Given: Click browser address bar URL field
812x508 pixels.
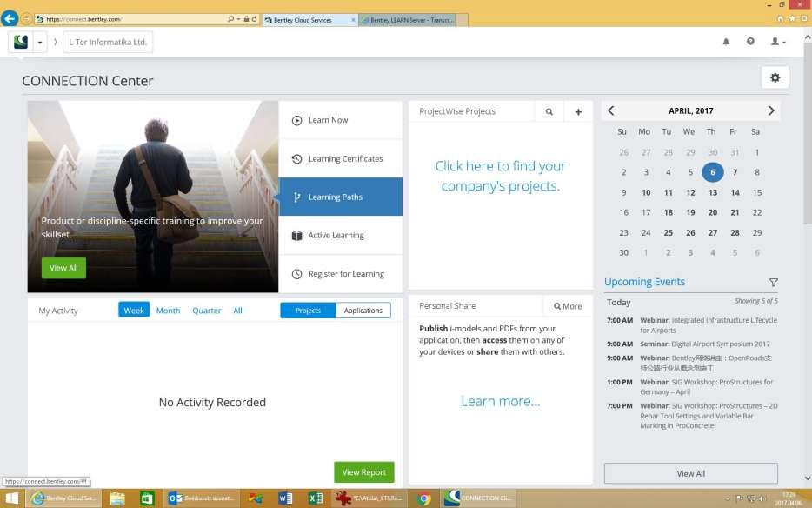Looking at the screenshot, I should tap(135, 19).
